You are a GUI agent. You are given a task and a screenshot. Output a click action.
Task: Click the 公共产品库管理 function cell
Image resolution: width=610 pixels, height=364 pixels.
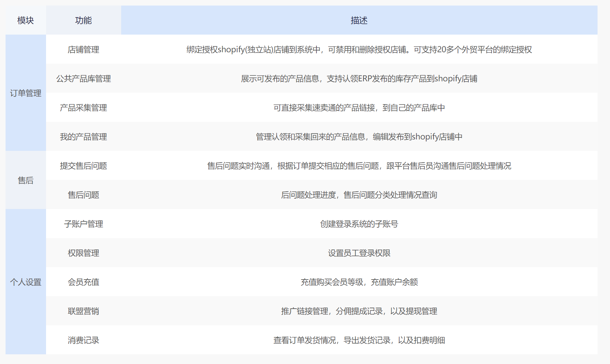tap(83, 79)
